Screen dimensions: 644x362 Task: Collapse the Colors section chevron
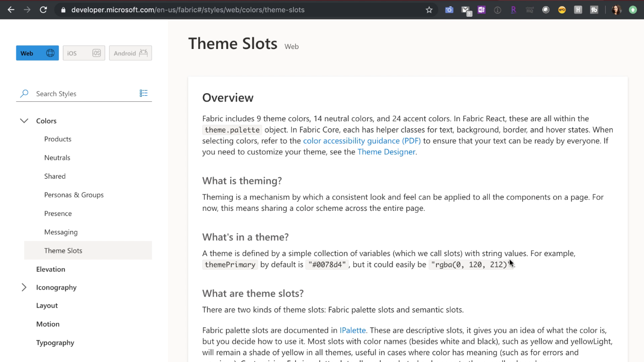click(24, 121)
